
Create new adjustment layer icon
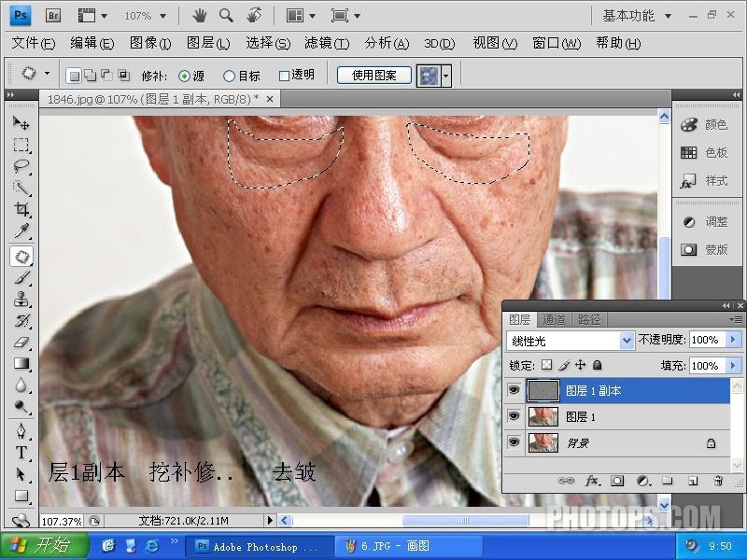point(643,481)
